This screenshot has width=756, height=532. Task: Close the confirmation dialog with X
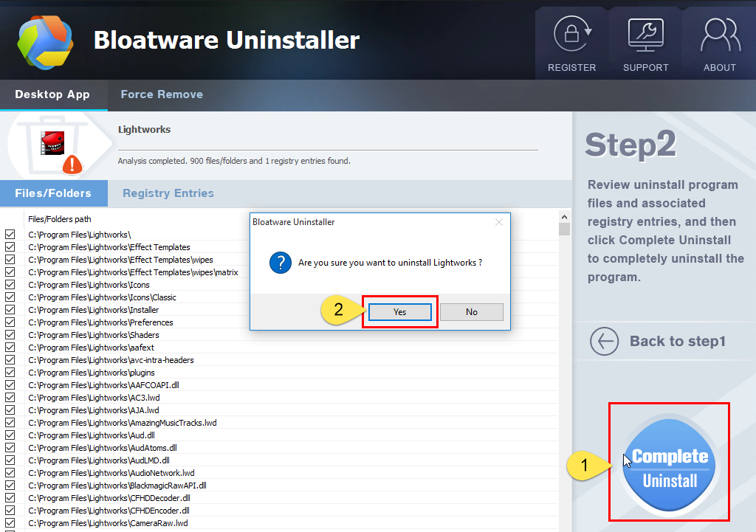click(x=499, y=222)
